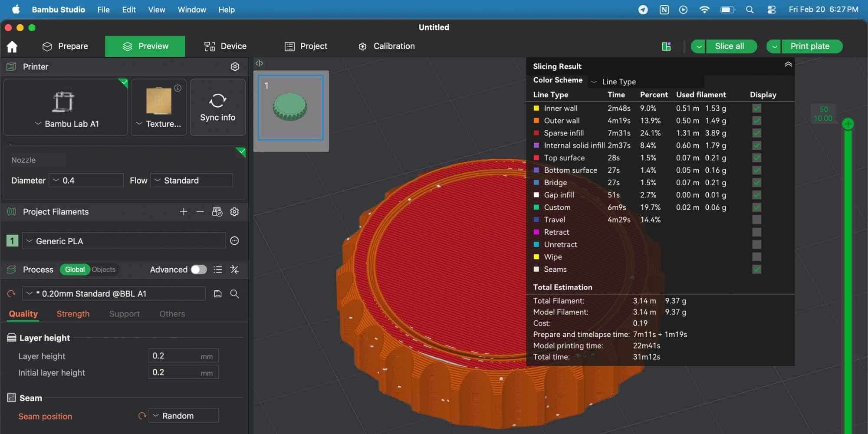Edit Generic PLA filament preset icon
The image size is (868, 434).
[x=235, y=241]
